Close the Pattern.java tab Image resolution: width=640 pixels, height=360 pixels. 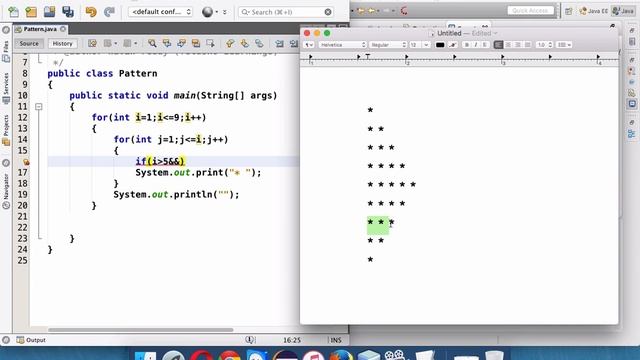[63, 29]
